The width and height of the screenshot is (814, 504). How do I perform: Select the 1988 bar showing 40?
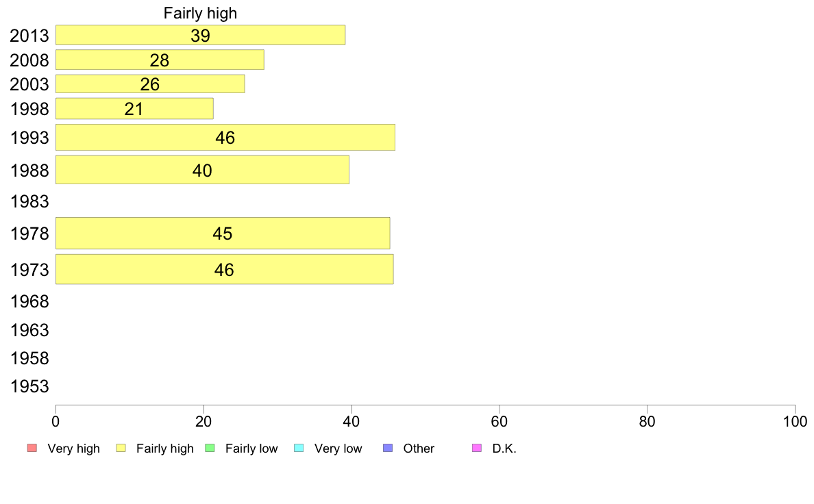pyautogui.click(x=202, y=170)
